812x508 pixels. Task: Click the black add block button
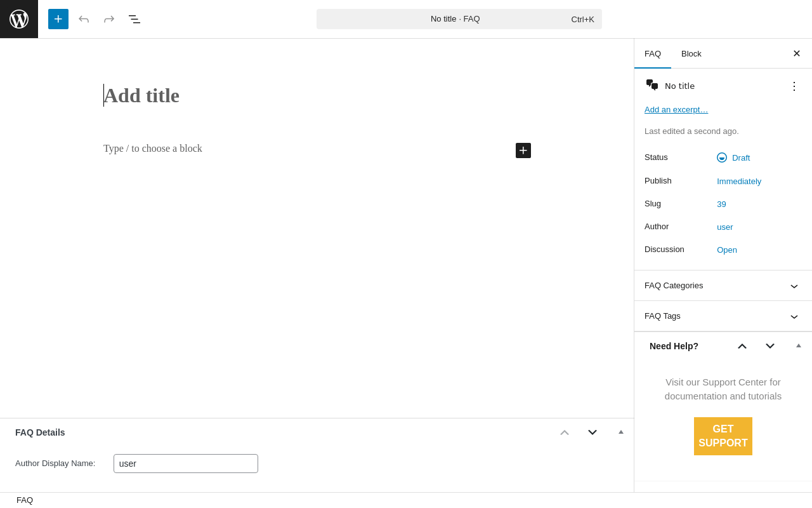(x=523, y=150)
